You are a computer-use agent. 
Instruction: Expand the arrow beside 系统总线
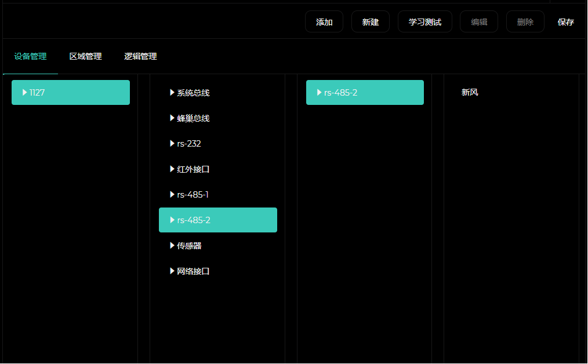tap(172, 92)
